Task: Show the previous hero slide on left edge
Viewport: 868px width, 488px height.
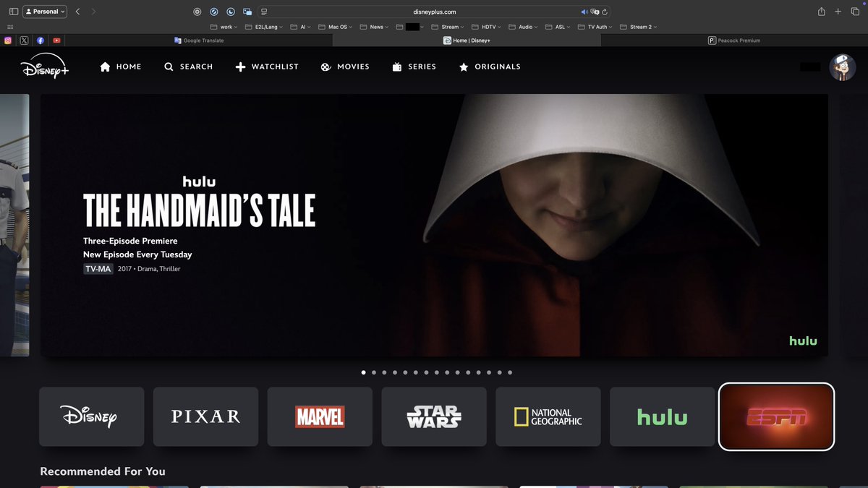Action: click(14, 225)
